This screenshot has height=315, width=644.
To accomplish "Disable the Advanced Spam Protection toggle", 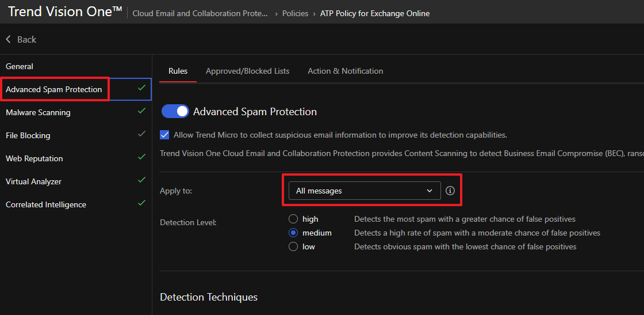I will [175, 112].
